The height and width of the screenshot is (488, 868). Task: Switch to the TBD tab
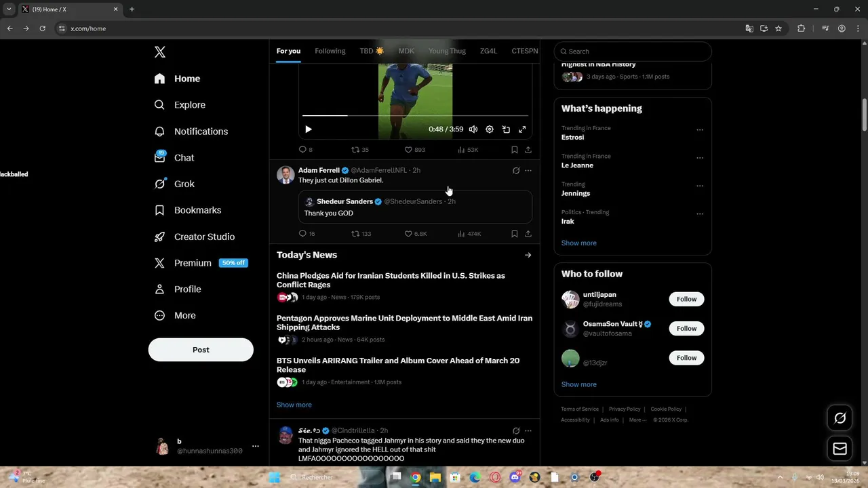372,51
